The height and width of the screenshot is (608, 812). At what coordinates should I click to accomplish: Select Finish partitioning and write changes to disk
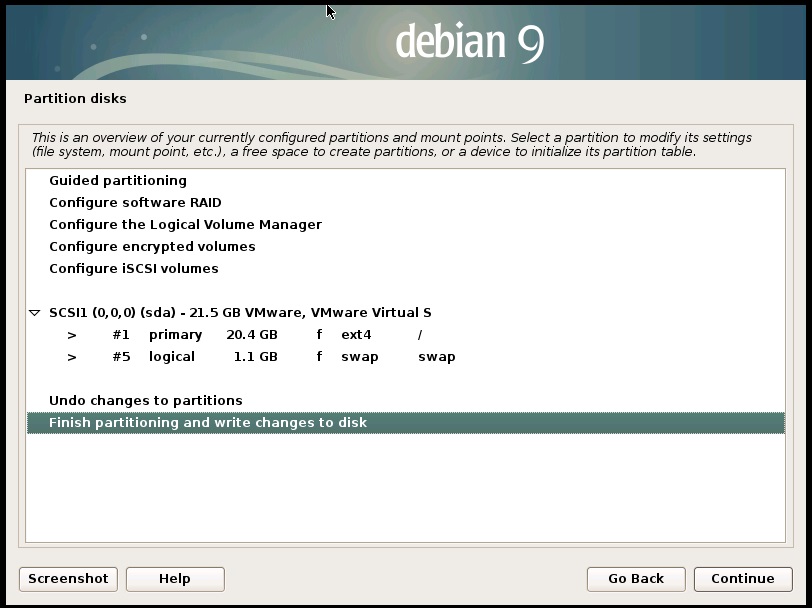coord(208,423)
